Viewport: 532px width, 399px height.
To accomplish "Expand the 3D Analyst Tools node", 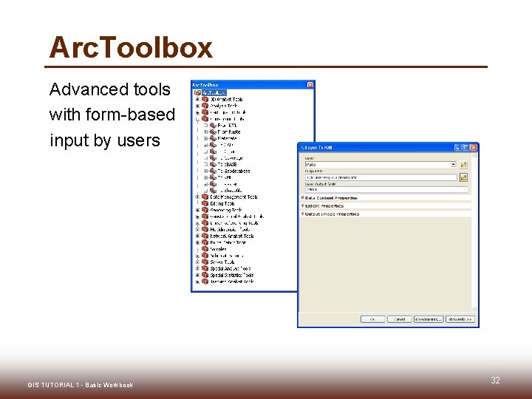I will coord(197,100).
